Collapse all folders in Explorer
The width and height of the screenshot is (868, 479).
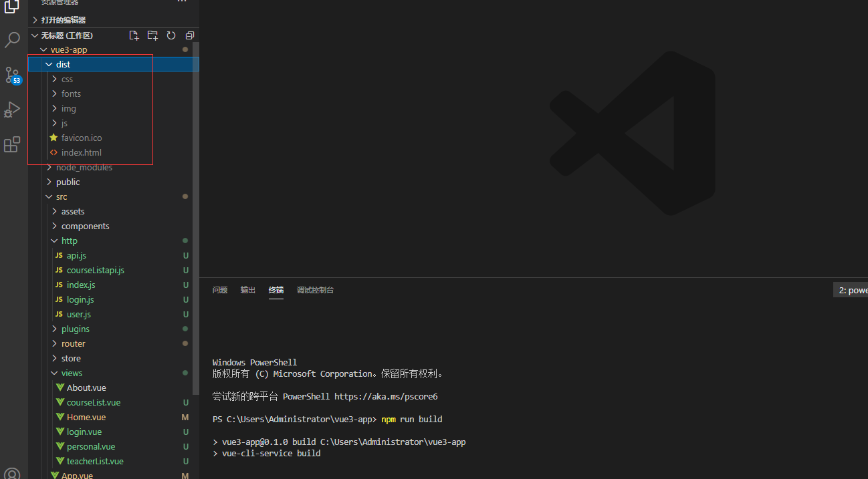click(189, 35)
